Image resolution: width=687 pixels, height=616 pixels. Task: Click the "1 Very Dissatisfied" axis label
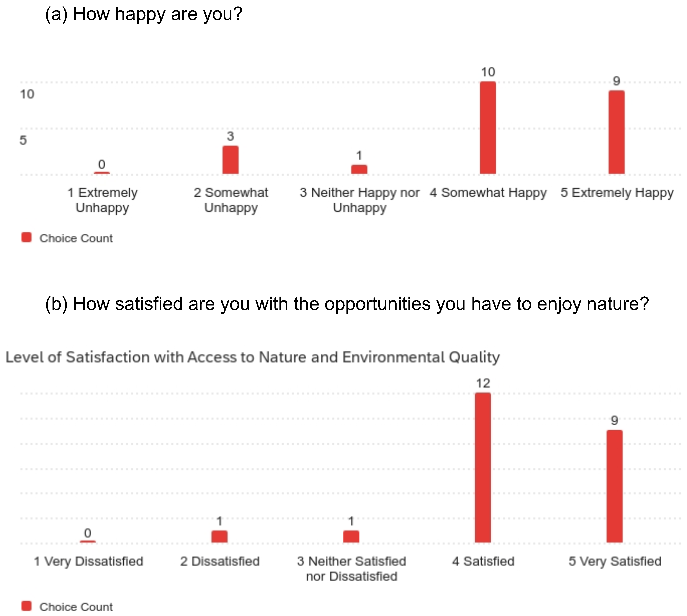[x=89, y=561]
